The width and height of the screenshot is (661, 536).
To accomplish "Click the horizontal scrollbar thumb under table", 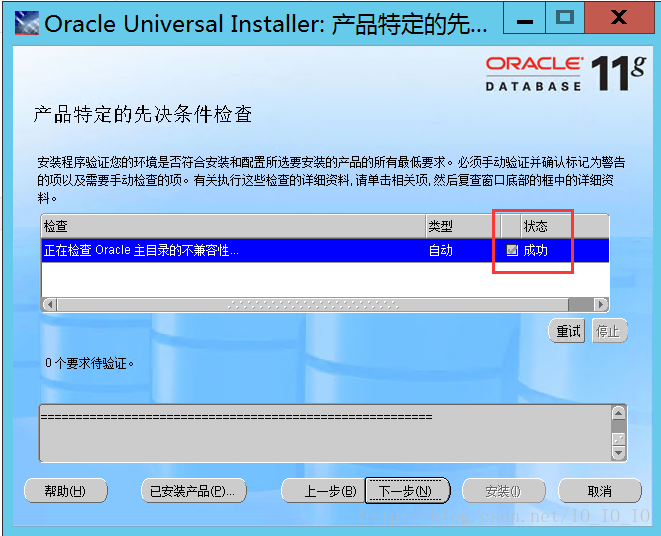I will [313, 304].
